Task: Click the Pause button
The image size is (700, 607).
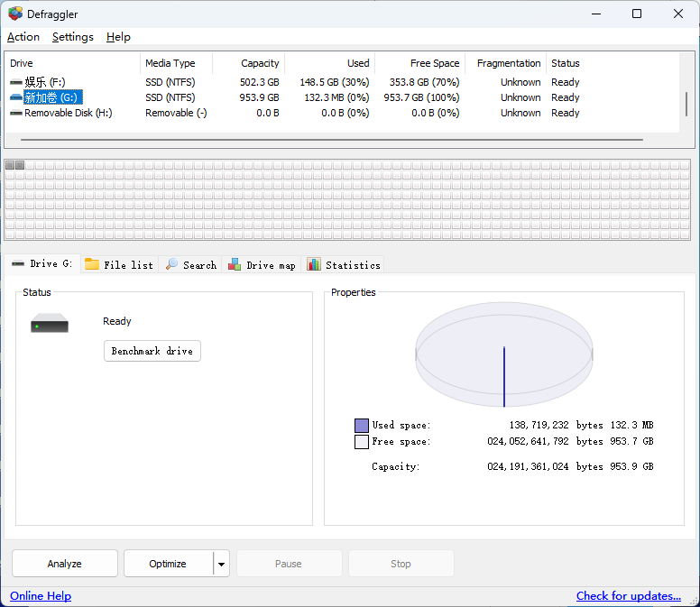Action: 289,564
